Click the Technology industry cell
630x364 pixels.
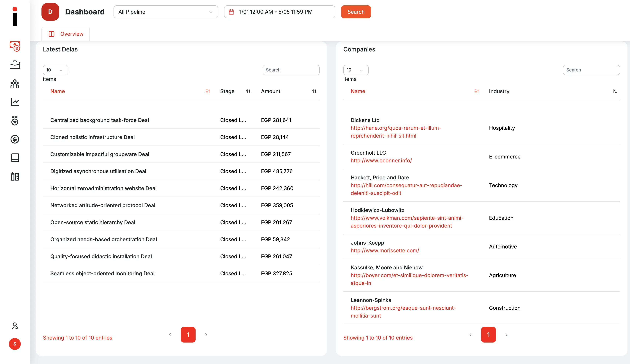tap(503, 186)
